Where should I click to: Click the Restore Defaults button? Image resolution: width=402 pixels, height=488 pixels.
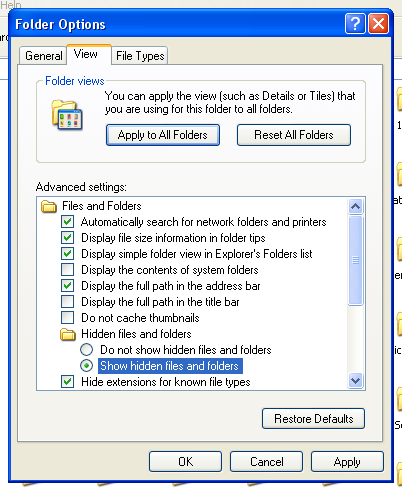[313, 419]
